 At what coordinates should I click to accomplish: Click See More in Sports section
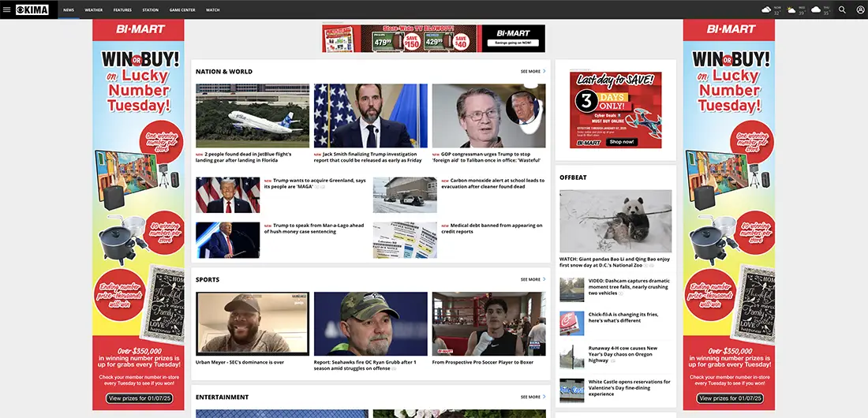tap(530, 280)
